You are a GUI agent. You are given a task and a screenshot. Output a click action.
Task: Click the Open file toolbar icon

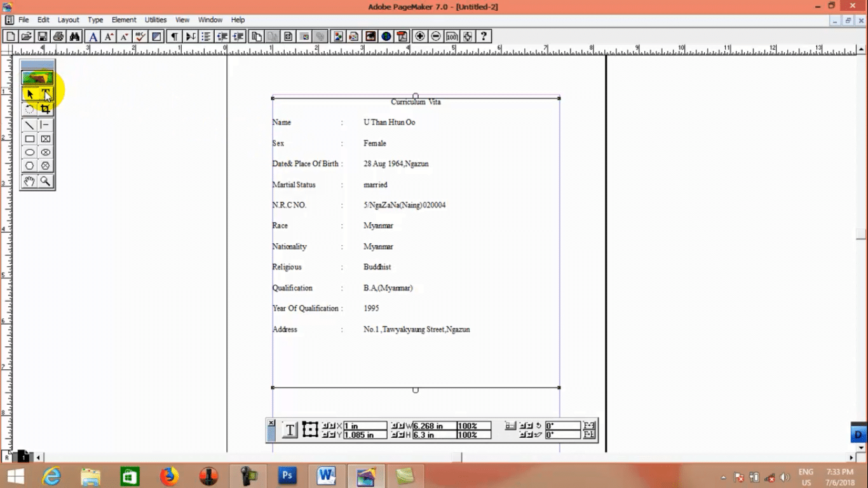[x=26, y=36]
